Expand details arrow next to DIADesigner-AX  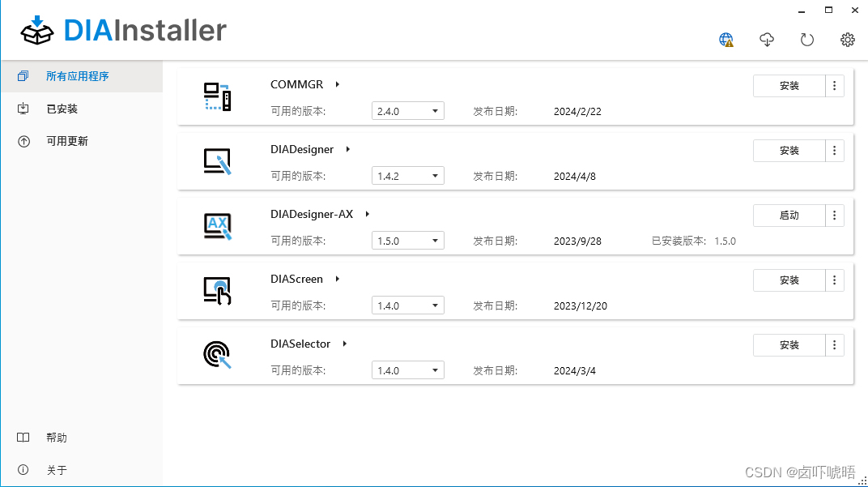[x=367, y=214]
